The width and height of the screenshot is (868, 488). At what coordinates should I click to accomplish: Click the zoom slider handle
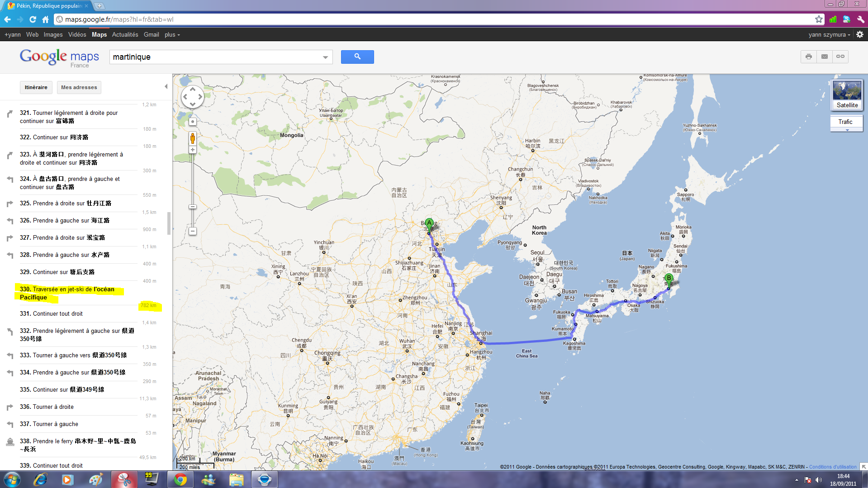click(193, 207)
